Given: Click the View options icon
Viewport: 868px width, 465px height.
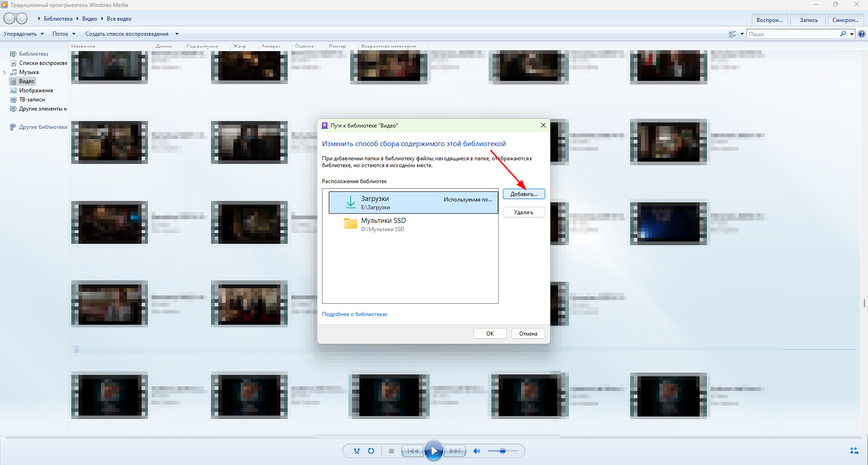Looking at the screenshot, I should tap(733, 34).
